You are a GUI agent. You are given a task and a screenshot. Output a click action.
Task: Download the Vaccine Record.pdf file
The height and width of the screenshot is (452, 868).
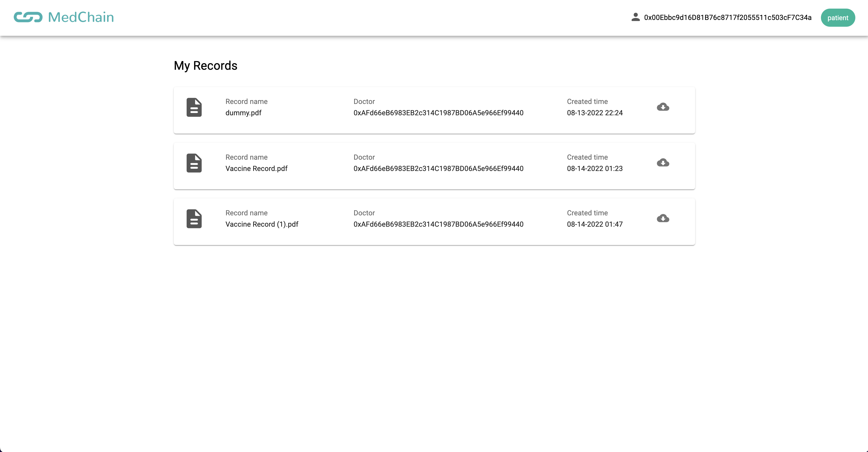point(663,163)
